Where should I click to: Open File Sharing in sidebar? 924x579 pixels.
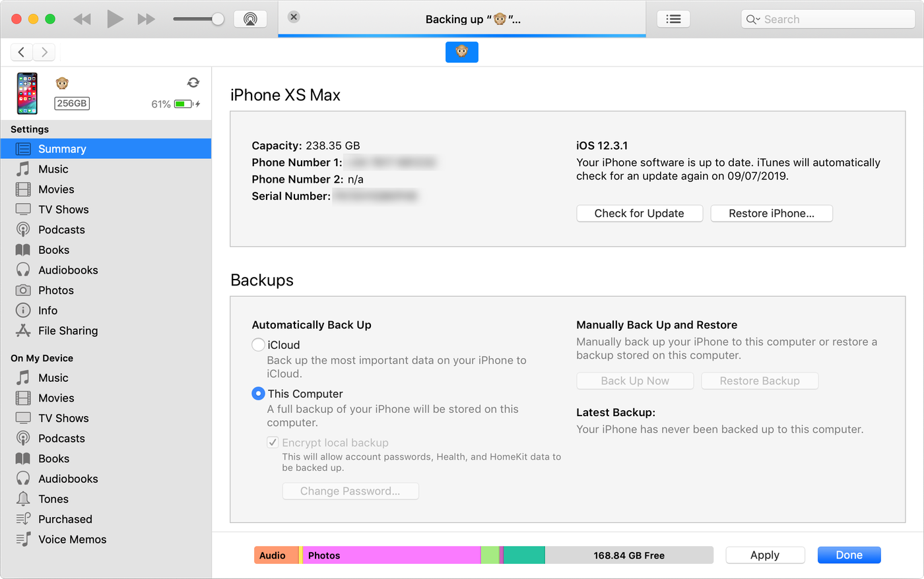pos(67,330)
